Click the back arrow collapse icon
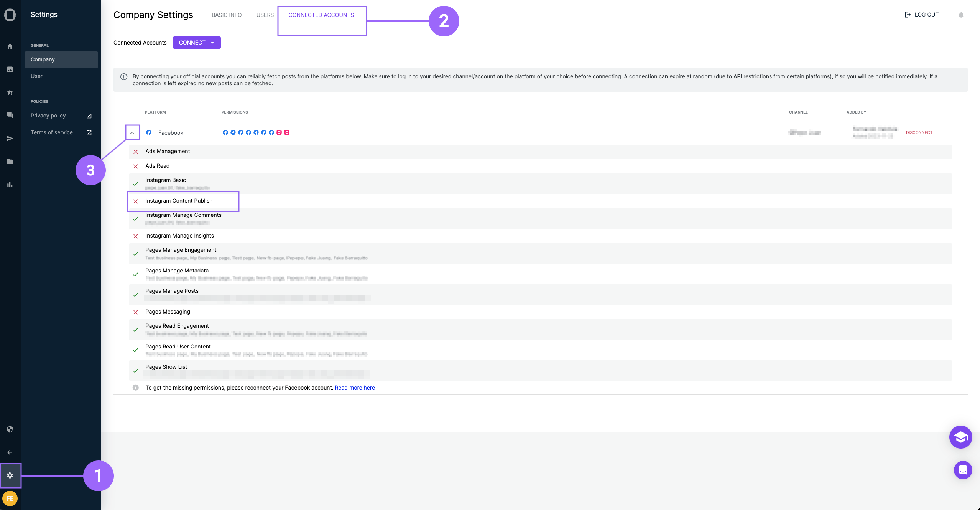980x510 pixels. [10, 452]
